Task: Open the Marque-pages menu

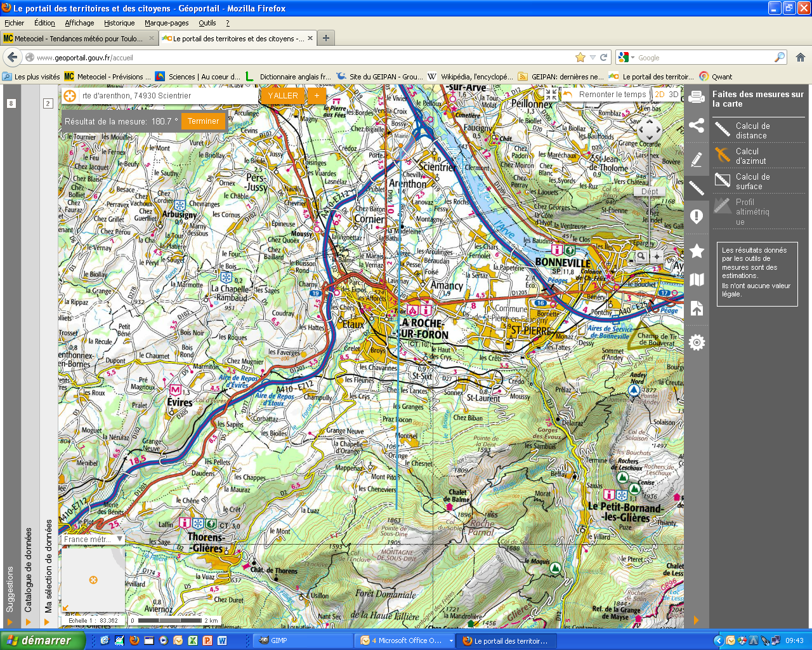Action: [166, 23]
